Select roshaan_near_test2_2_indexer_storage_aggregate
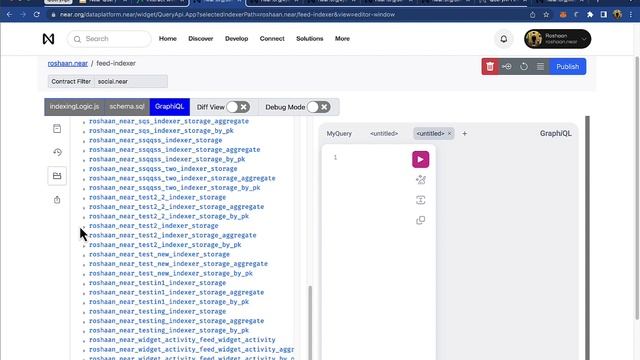This screenshot has width=640, height=360. pos(176,207)
